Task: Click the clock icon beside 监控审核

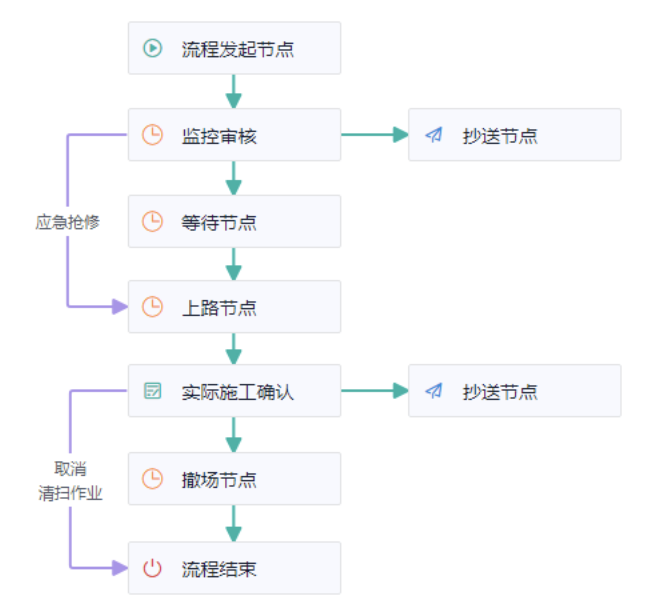Action: point(152,135)
